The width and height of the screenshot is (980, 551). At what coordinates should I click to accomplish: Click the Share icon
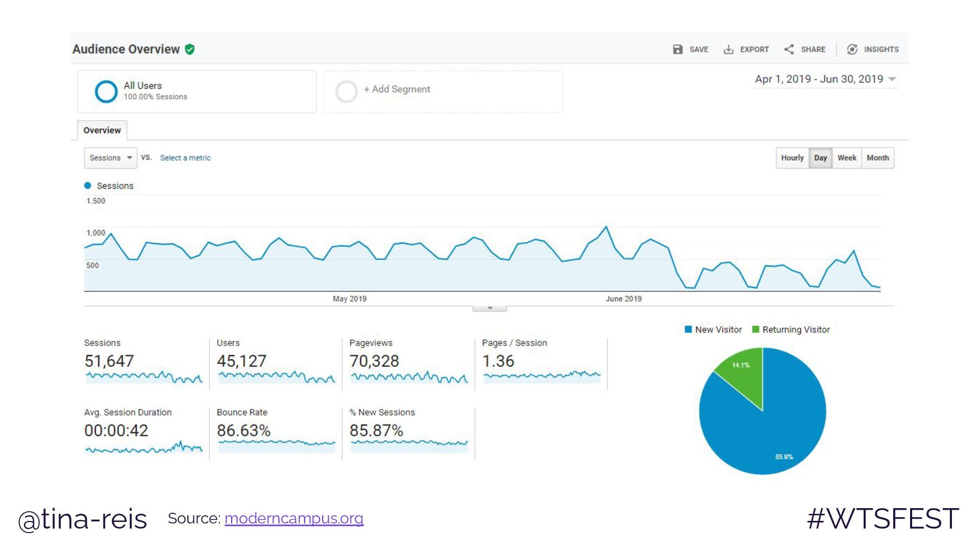pyautogui.click(x=789, y=49)
